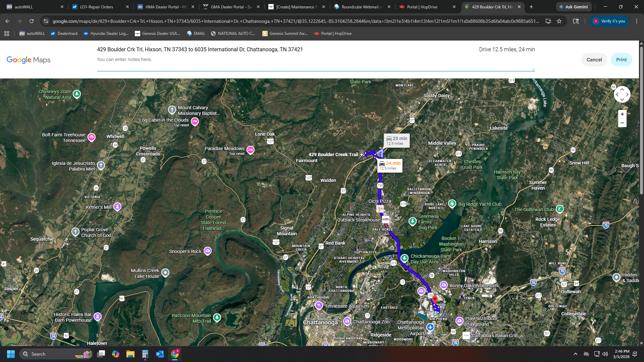Bookmark this page with star icon

(x=559, y=21)
